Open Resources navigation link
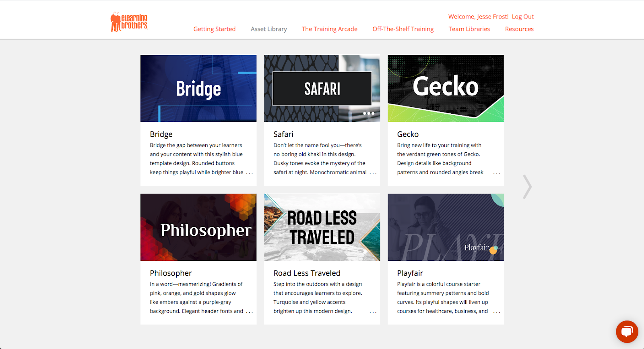 519,29
